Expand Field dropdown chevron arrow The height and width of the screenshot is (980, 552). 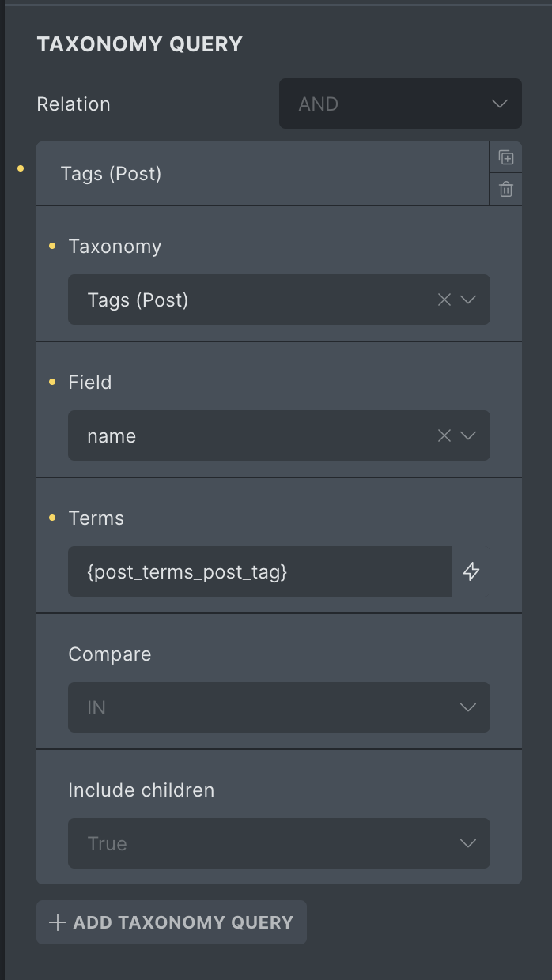(468, 435)
